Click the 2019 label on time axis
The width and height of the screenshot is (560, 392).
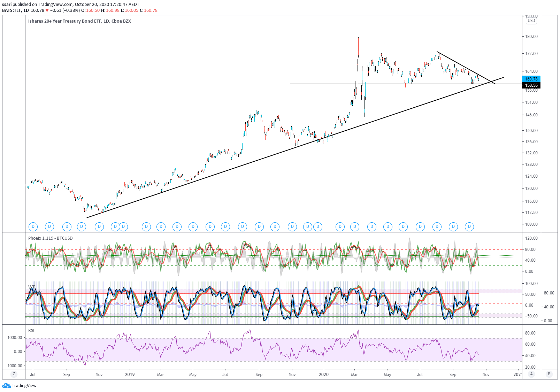[x=130, y=375]
